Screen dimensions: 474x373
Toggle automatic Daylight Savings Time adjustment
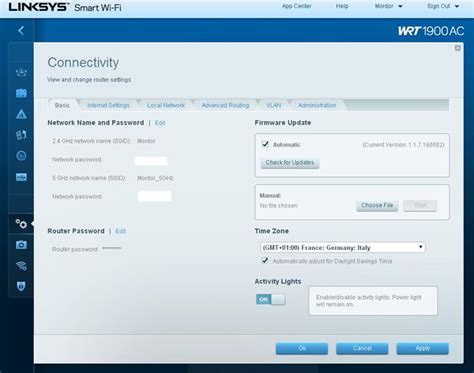tap(265, 260)
